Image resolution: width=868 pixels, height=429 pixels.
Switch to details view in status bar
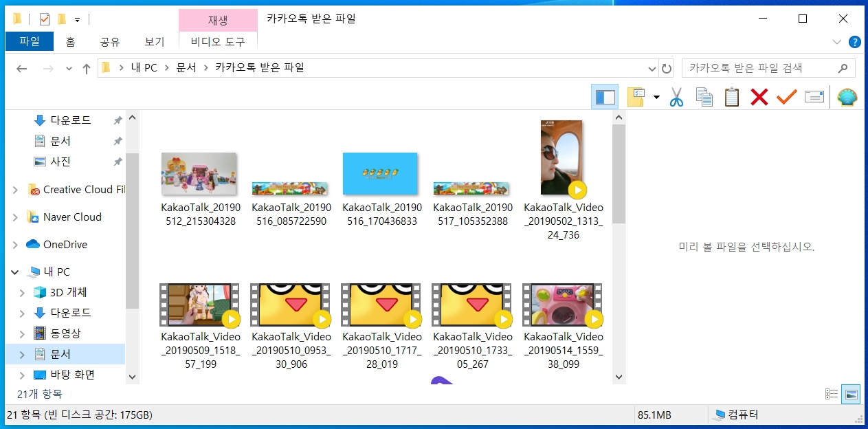pyautogui.click(x=832, y=395)
